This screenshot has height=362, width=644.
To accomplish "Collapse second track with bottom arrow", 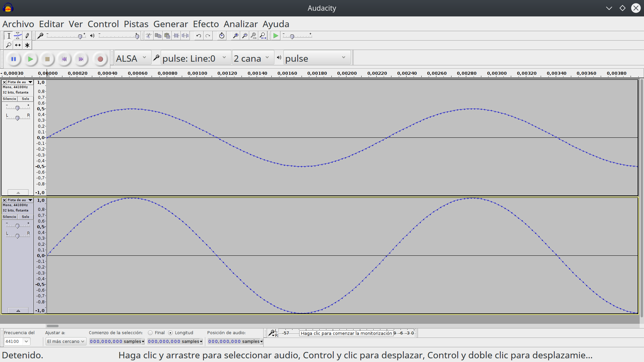I will pyautogui.click(x=18, y=311).
